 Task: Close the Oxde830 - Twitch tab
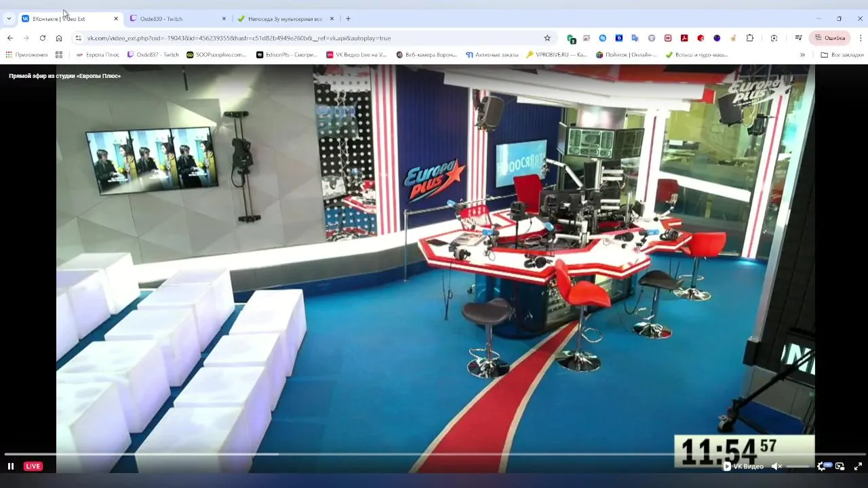click(x=223, y=19)
